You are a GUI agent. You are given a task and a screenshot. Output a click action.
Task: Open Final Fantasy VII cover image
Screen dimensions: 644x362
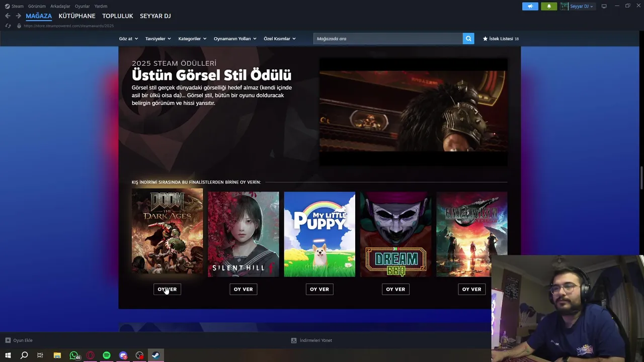click(472, 234)
